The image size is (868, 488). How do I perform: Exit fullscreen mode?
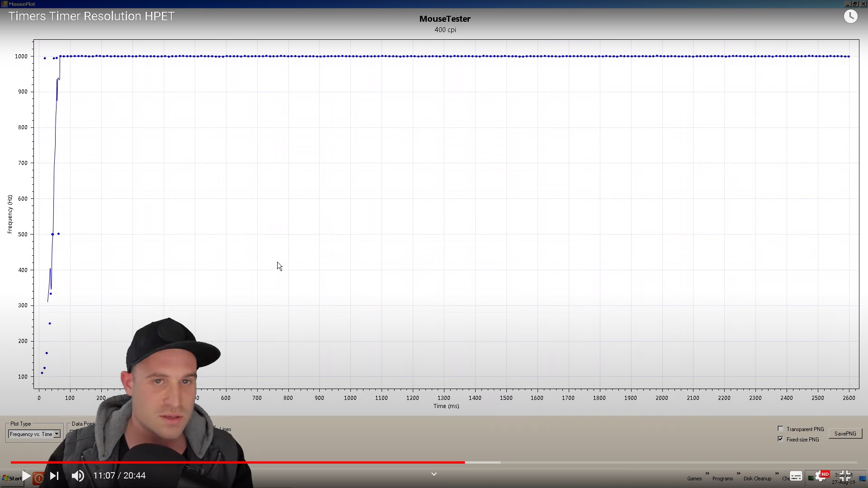[845, 476]
